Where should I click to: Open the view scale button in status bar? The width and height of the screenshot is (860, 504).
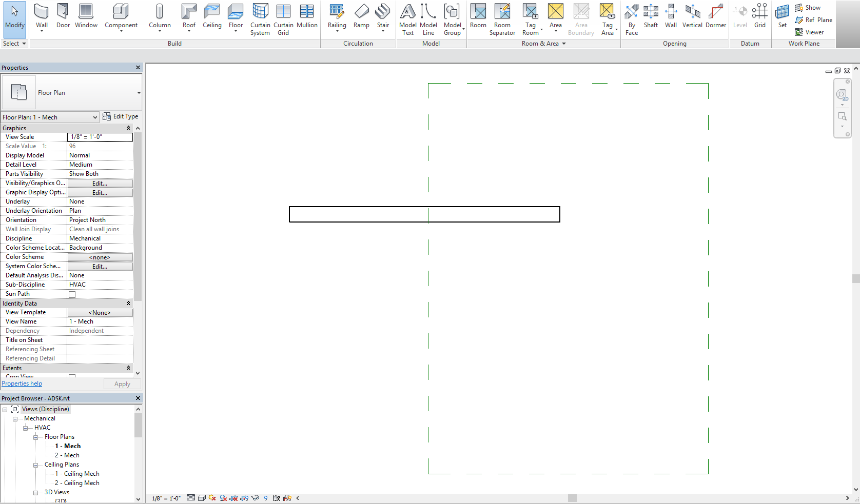166,498
